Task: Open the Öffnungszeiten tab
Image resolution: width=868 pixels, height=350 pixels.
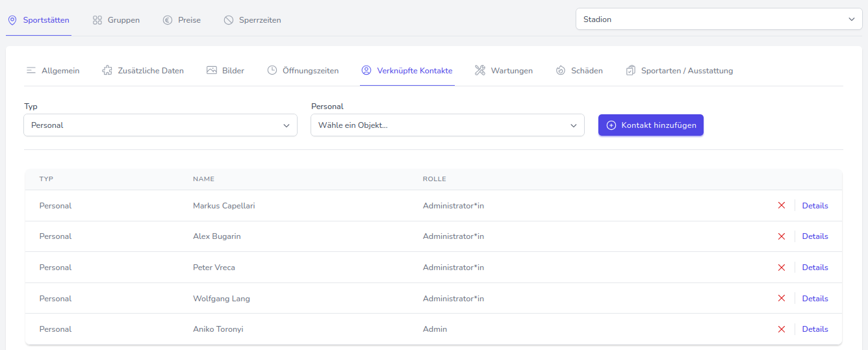Action: coord(303,71)
